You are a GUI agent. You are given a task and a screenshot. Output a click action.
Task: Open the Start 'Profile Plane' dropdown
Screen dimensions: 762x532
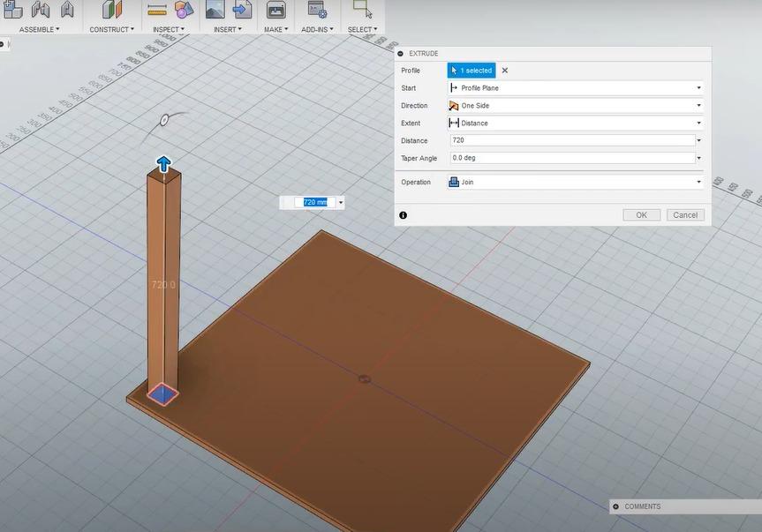click(575, 88)
